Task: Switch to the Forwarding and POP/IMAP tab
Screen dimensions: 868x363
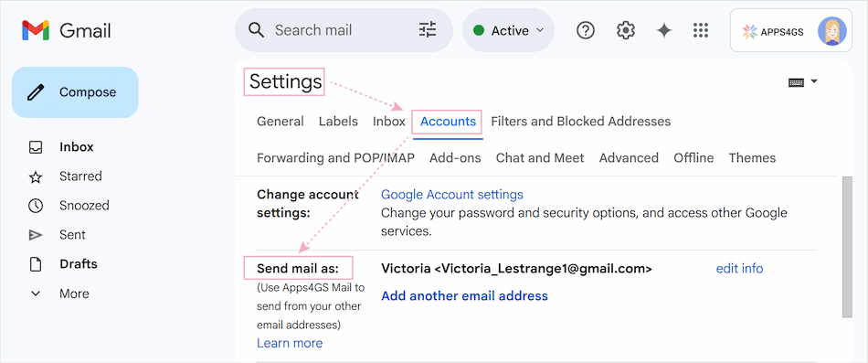Action: 335,158
